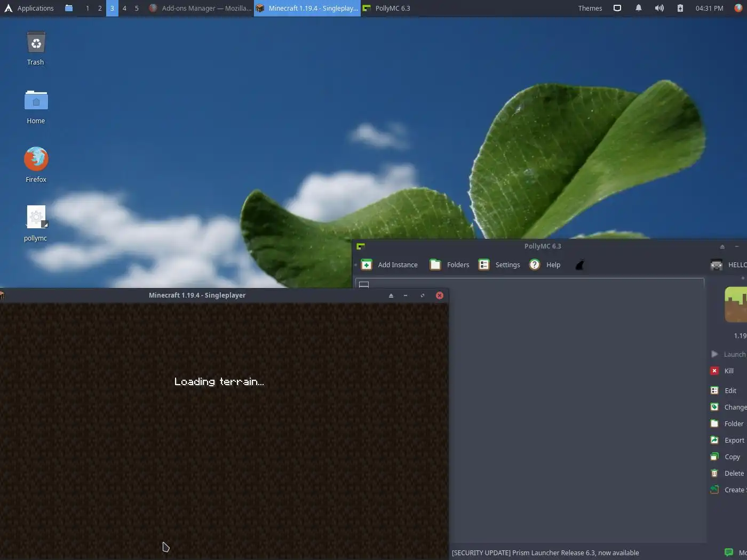The image size is (747, 560).
Task: Click the green news chat icon in status bar
Action: 729,553
